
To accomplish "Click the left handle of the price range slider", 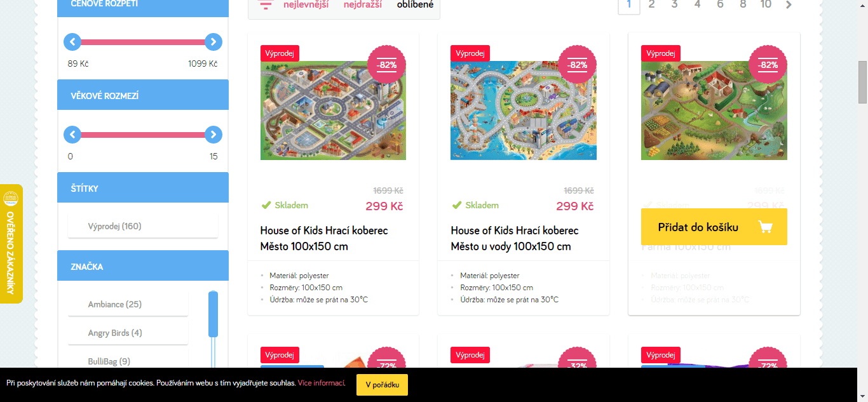I will [72, 43].
